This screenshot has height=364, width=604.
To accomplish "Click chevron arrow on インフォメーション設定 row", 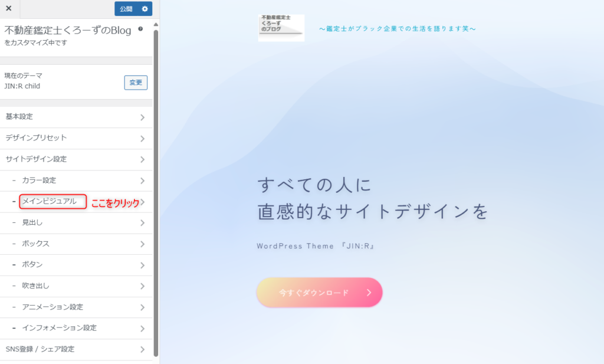I will [143, 329].
